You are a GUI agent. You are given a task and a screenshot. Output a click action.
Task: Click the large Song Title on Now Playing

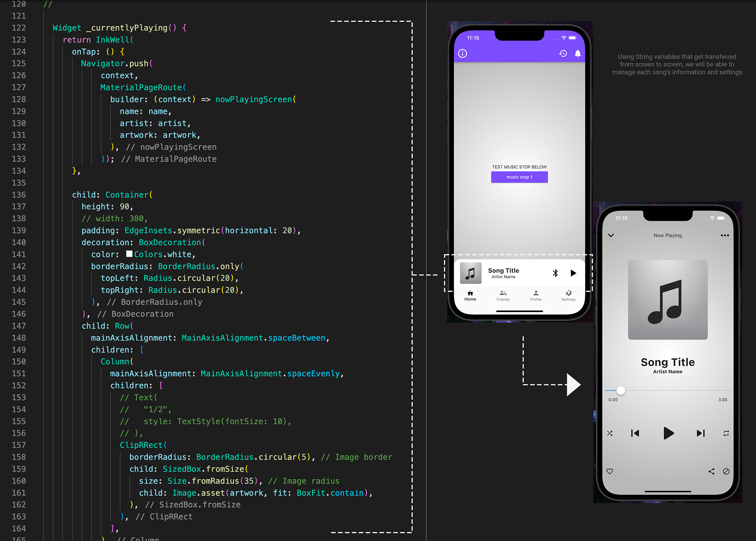click(668, 362)
